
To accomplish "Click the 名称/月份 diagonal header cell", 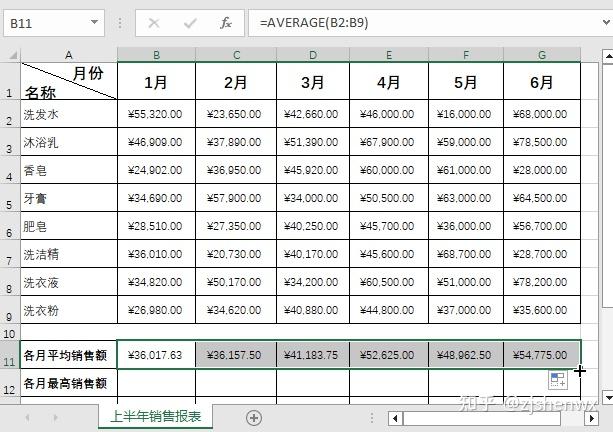I will [69, 81].
